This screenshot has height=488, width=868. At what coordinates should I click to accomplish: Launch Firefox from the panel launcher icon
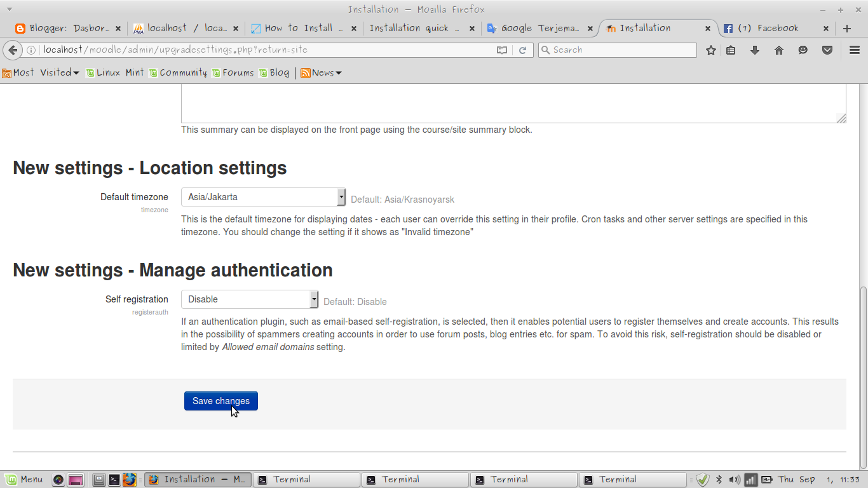[x=130, y=480]
